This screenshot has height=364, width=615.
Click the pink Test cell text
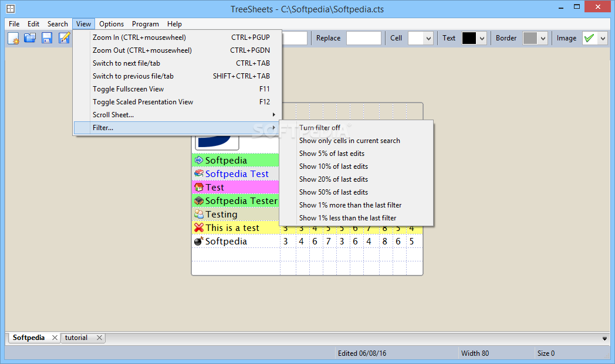coord(215,188)
